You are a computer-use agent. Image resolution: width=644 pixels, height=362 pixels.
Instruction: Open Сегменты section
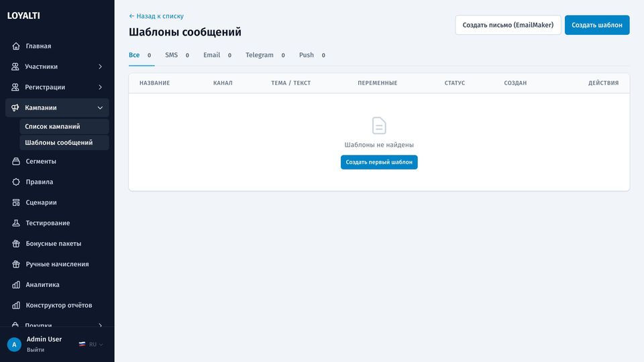coord(57,162)
